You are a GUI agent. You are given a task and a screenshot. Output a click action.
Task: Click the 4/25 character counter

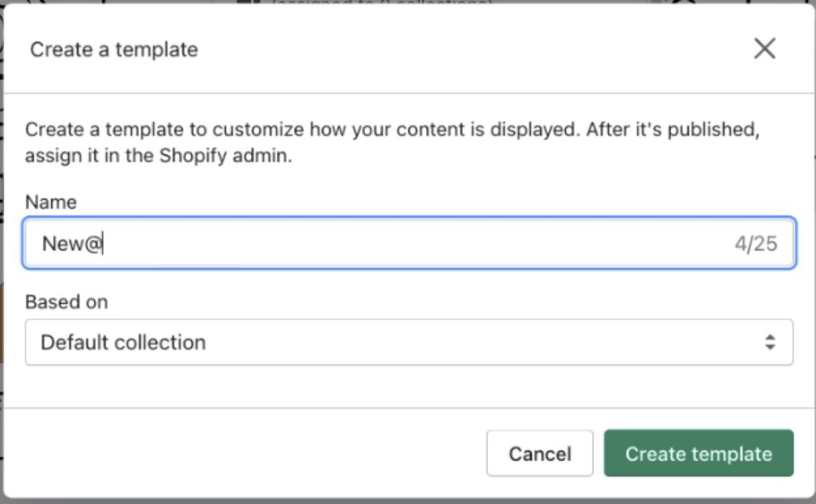tap(755, 244)
